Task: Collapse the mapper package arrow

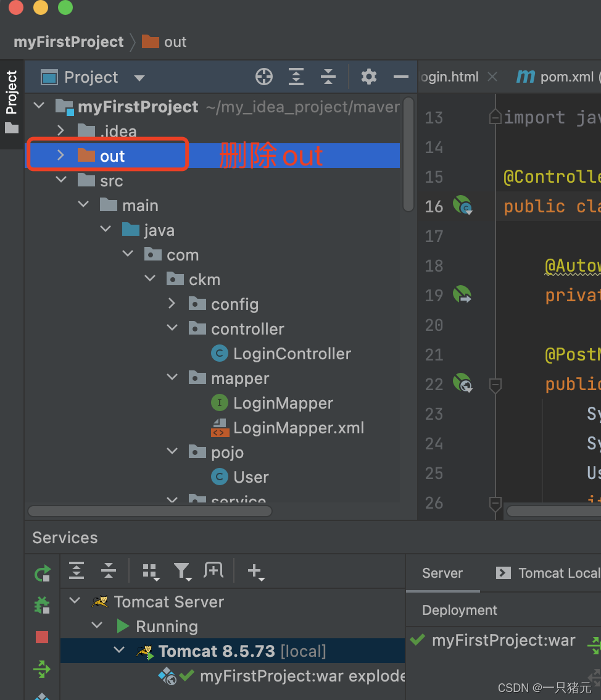Action: point(173,377)
